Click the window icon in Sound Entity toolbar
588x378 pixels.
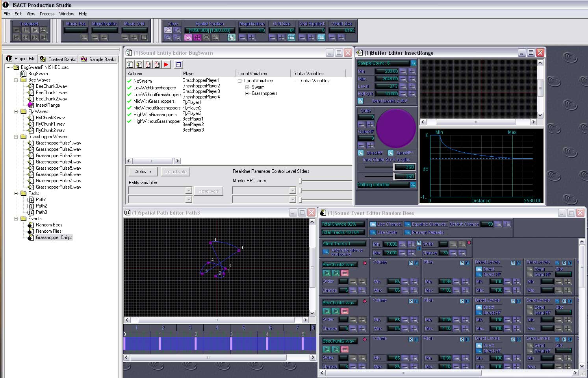pyautogui.click(x=178, y=65)
